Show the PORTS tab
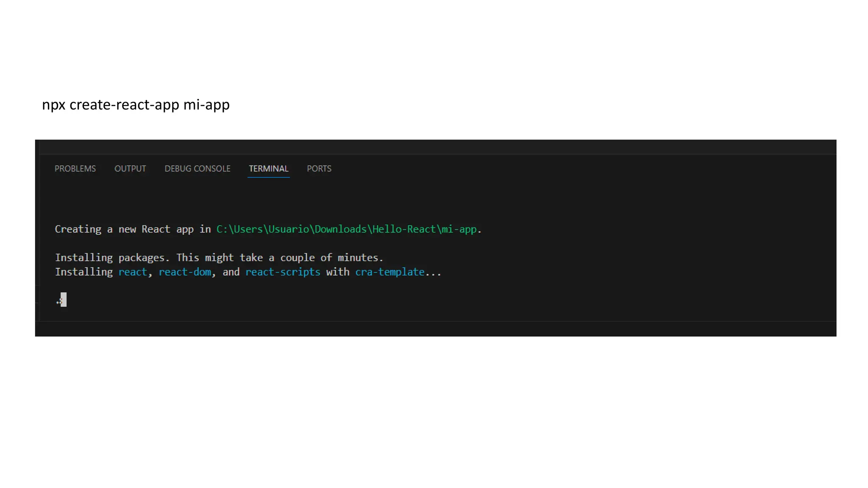Screen dimensions: 868x488 pos(319,169)
